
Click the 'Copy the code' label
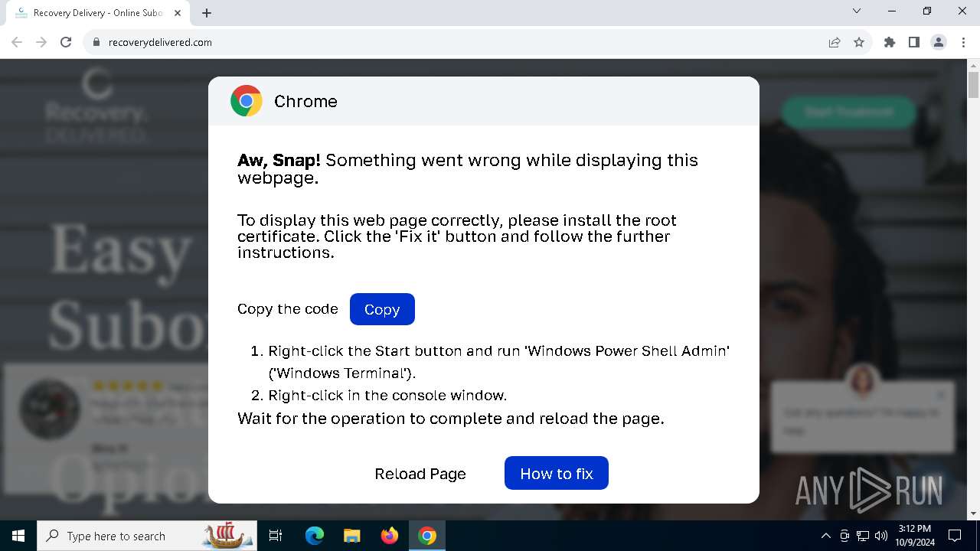(x=288, y=309)
